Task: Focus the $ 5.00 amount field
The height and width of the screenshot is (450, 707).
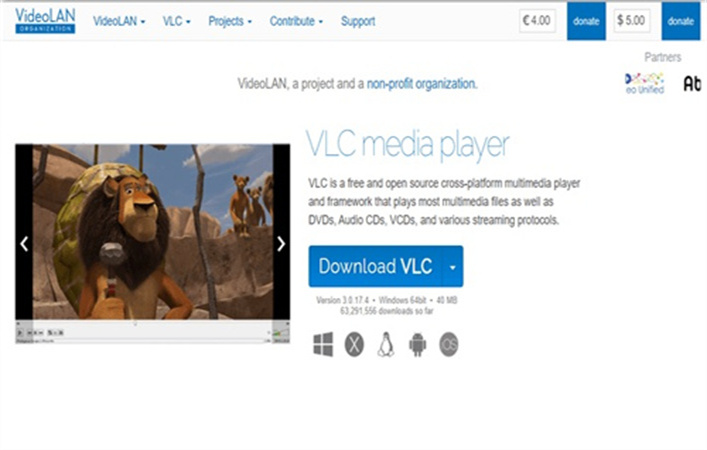Action: point(632,21)
